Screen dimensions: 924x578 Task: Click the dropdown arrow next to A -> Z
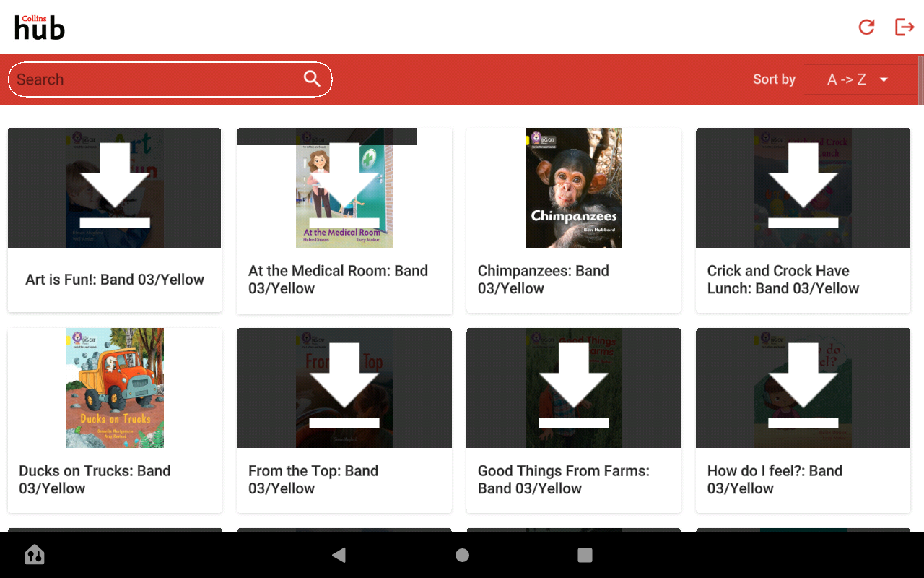tap(884, 79)
